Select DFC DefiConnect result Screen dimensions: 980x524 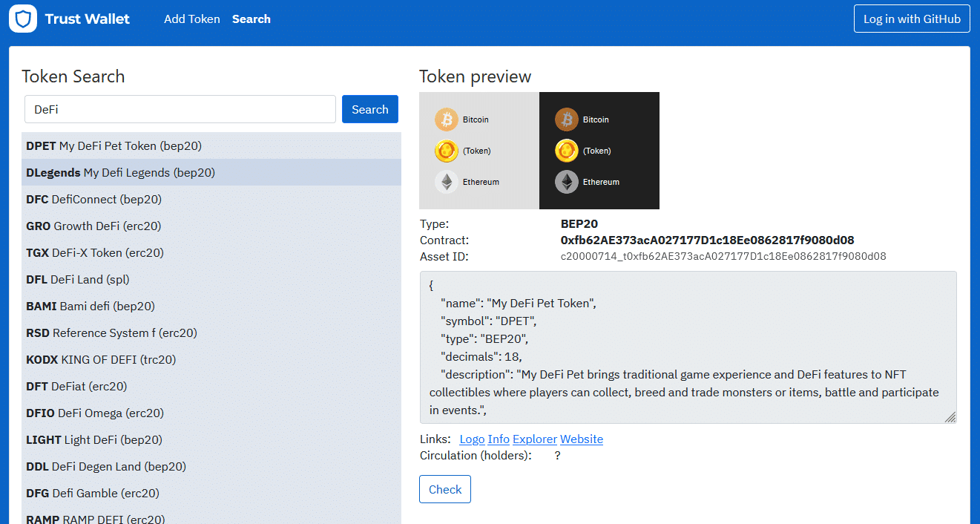(211, 200)
